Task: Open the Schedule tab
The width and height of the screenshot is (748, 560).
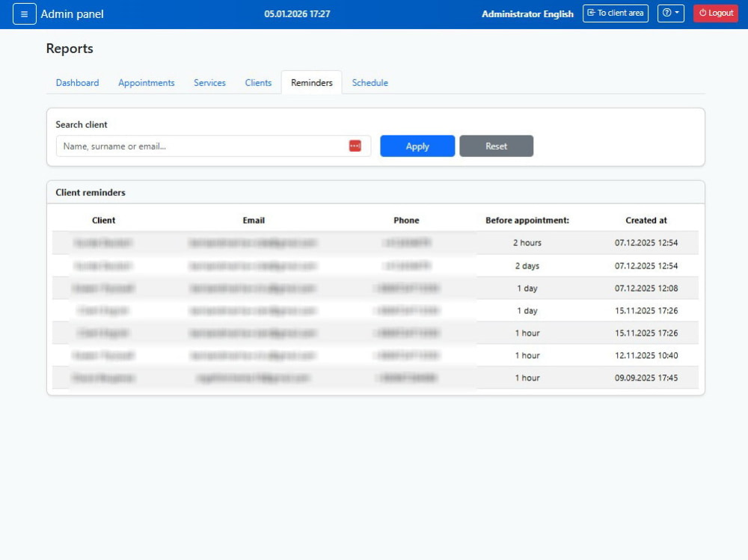Action: (370, 82)
